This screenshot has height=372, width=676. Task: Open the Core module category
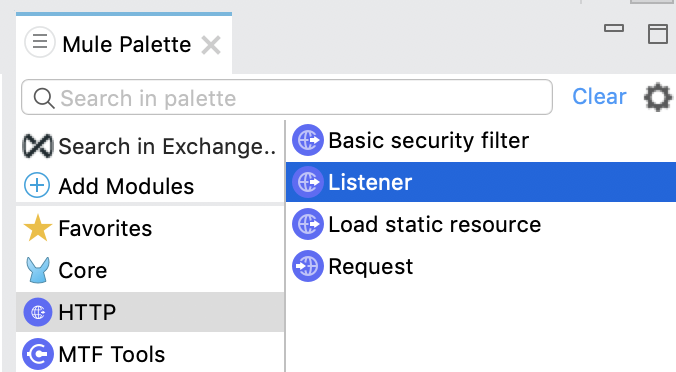[150, 270]
